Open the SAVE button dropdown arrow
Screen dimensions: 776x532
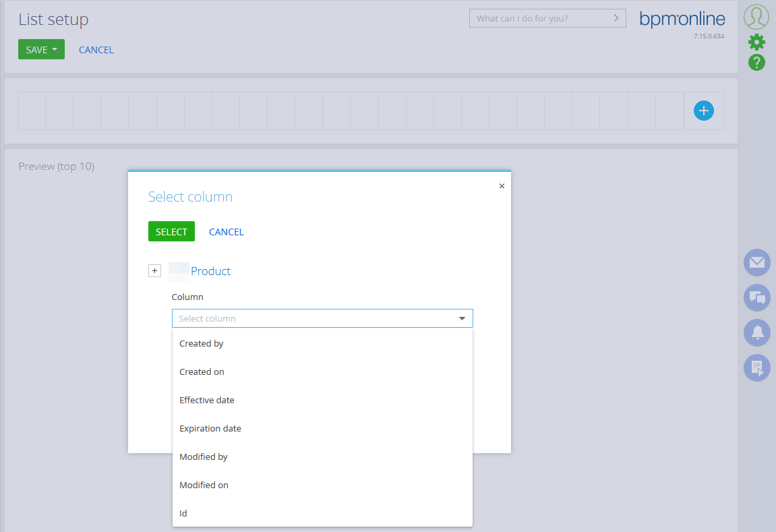(x=55, y=49)
